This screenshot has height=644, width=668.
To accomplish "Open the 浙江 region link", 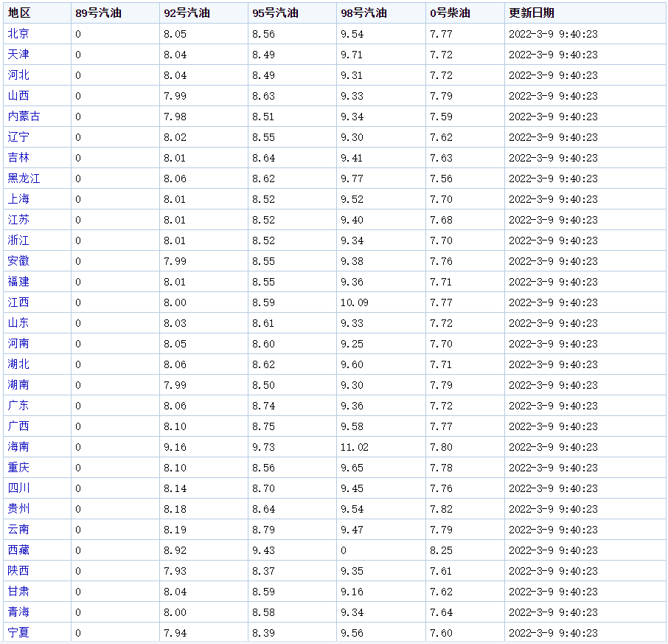I will point(18,240).
